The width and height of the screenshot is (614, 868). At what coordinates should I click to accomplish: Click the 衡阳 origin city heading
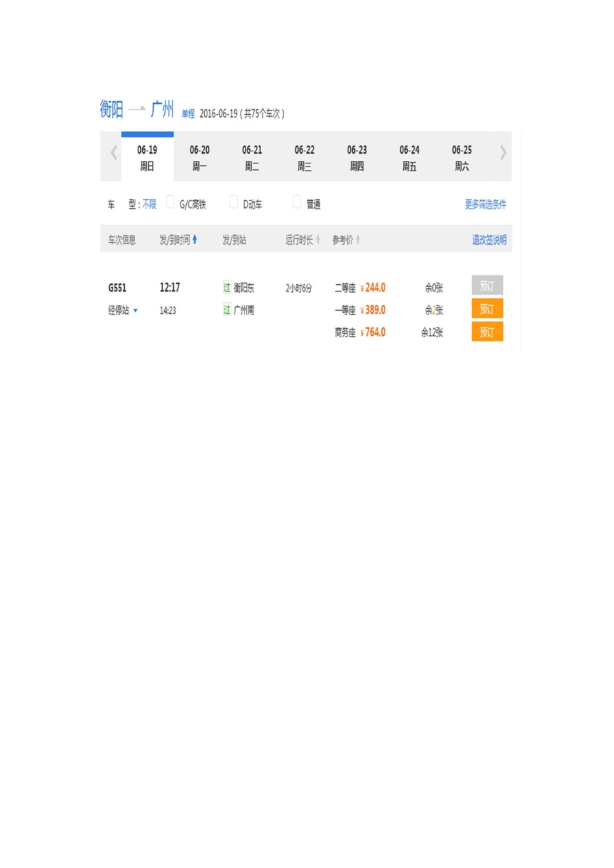(111, 109)
